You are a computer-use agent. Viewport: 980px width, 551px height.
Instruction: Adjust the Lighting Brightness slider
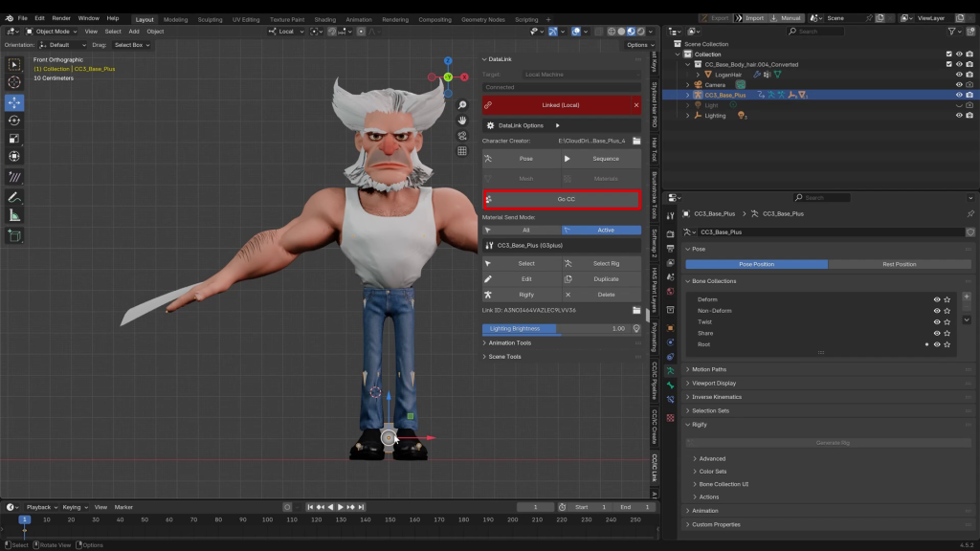[555, 328]
